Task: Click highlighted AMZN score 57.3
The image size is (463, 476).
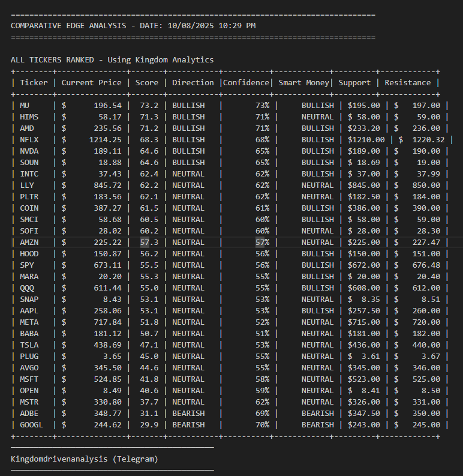Action: [149, 243]
